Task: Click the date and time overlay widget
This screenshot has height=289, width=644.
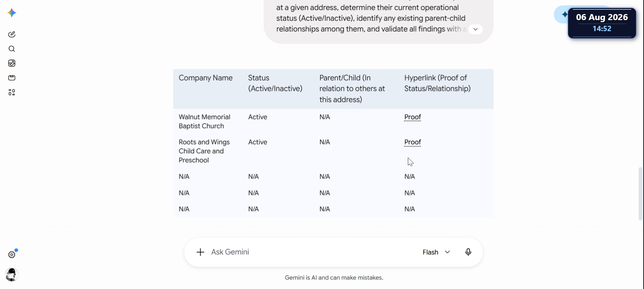Action: (x=602, y=23)
